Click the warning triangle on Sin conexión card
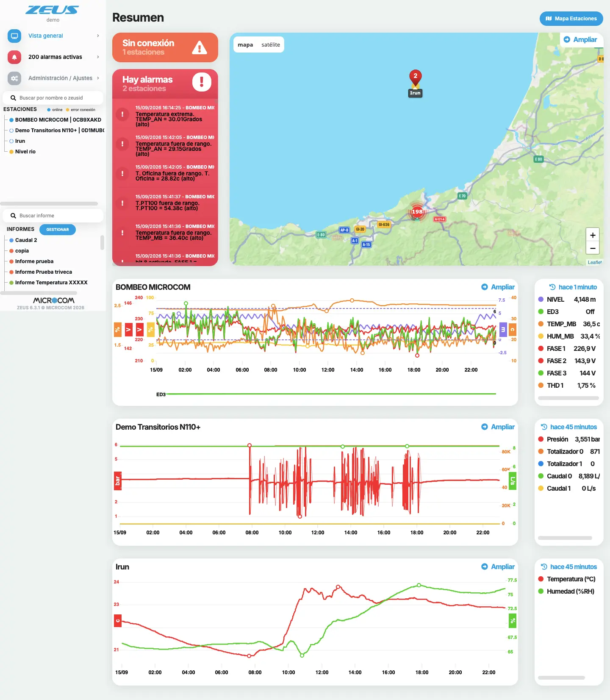 coord(200,47)
